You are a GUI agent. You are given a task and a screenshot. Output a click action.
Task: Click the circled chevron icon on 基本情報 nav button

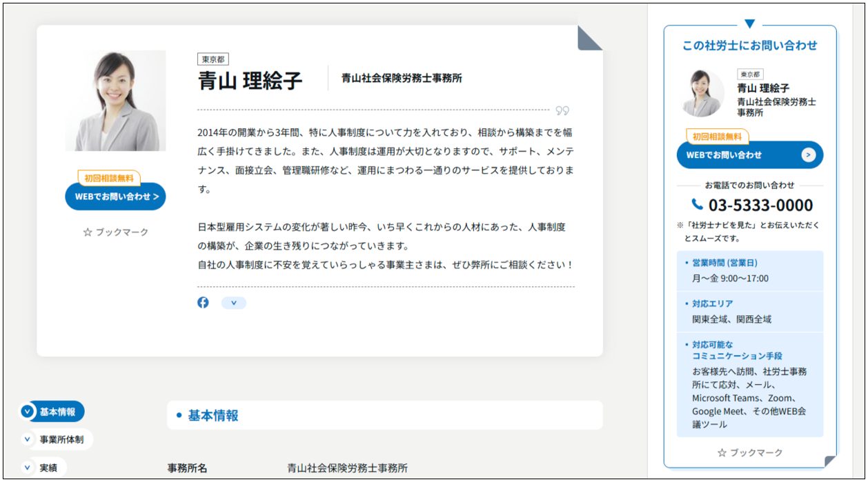coord(27,412)
